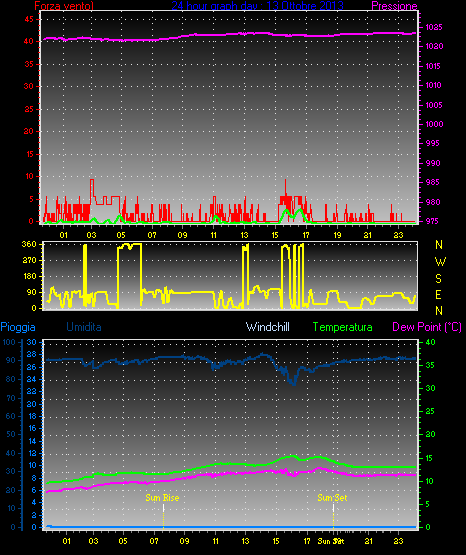Click the 'Sun Set' marker label
Image resolution: width=466 pixels, height=555 pixels.
(332, 498)
